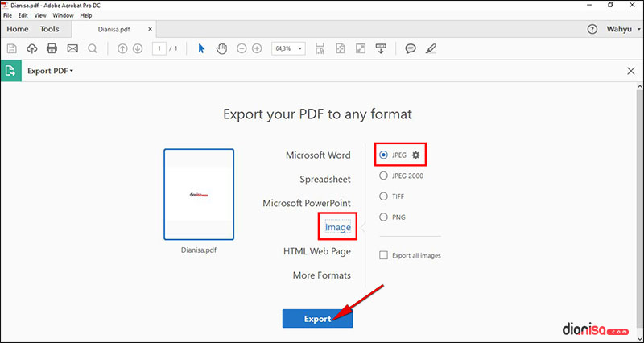
Task: Activate the Hand pan tool
Action: pyautogui.click(x=222, y=48)
